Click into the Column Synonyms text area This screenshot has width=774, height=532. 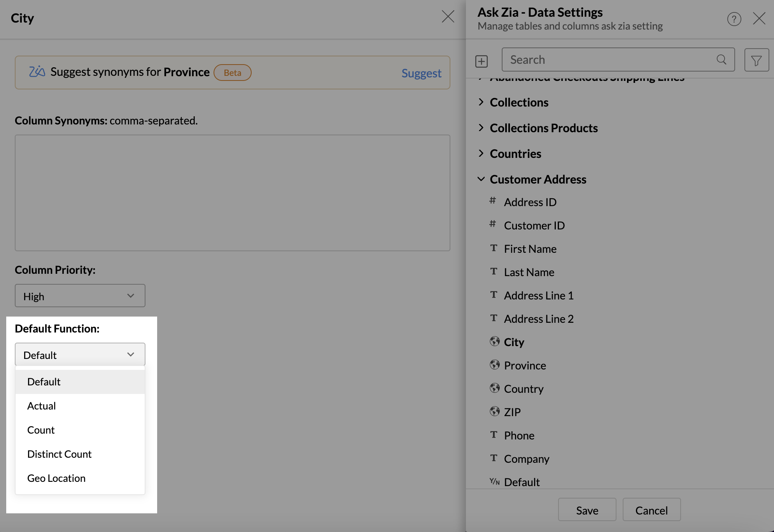(232, 193)
